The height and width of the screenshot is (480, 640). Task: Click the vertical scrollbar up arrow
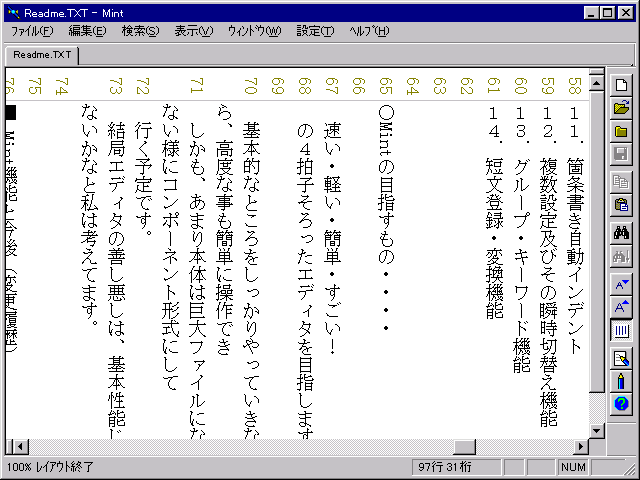[x=596, y=84]
